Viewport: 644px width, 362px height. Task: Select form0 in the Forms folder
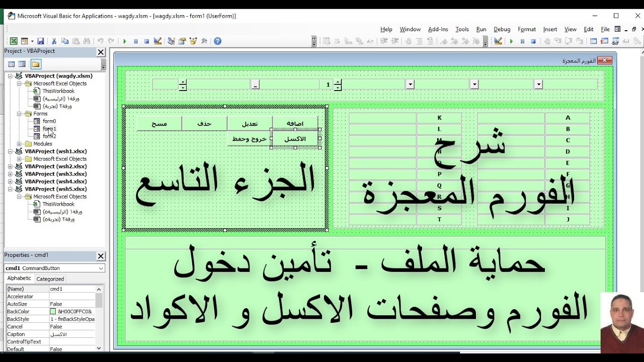pyautogui.click(x=49, y=121)
